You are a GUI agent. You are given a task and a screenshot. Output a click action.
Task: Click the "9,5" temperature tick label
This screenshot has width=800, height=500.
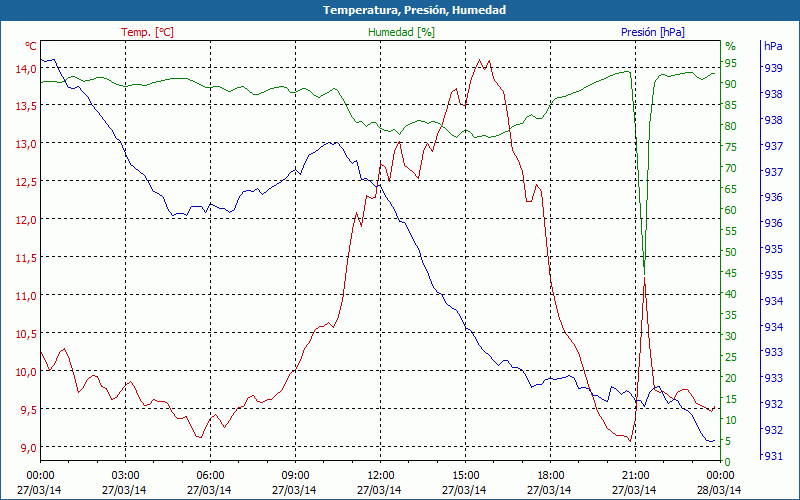28,410
